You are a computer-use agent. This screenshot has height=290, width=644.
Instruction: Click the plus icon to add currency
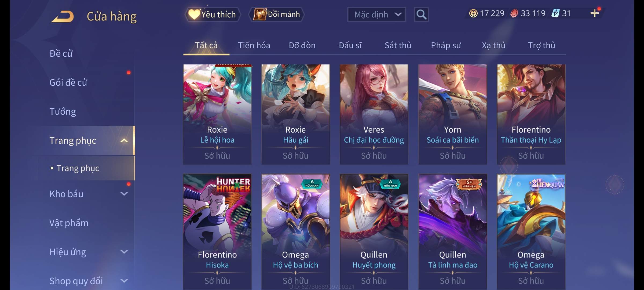coord(595,13)
